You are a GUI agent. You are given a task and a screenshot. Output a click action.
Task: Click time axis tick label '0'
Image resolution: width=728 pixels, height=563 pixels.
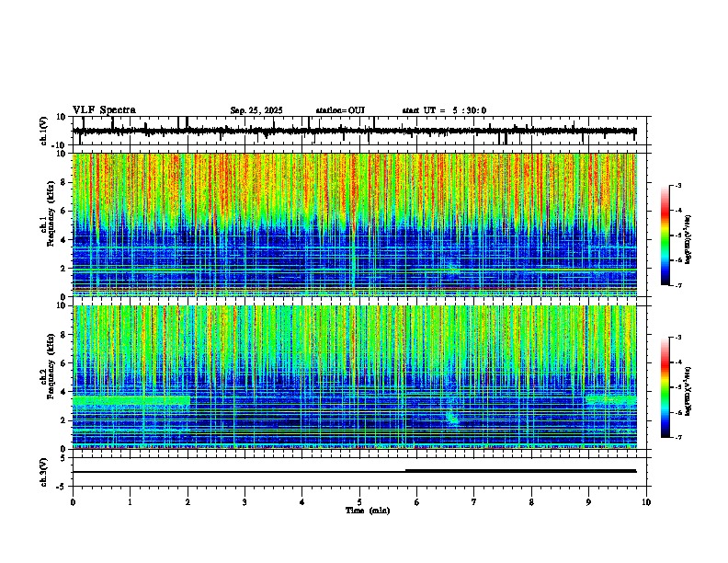[x=73, y=501]
